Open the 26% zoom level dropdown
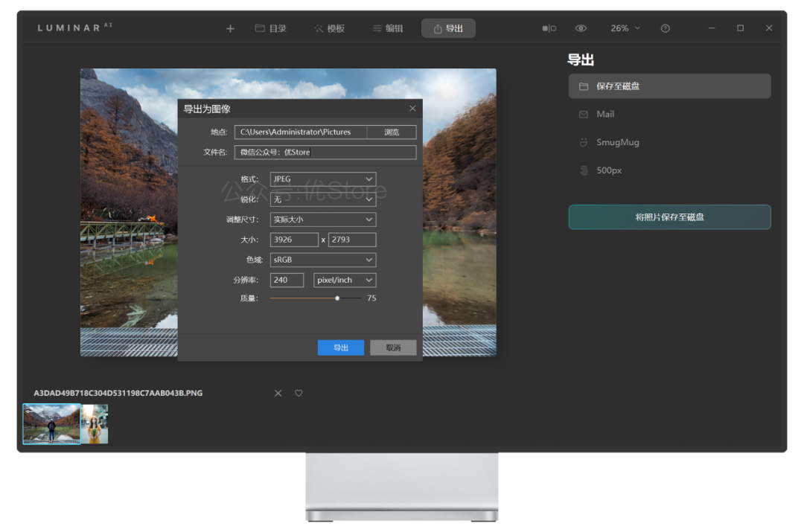The width and height of the screenshot is (804, 532). point(625,28)
